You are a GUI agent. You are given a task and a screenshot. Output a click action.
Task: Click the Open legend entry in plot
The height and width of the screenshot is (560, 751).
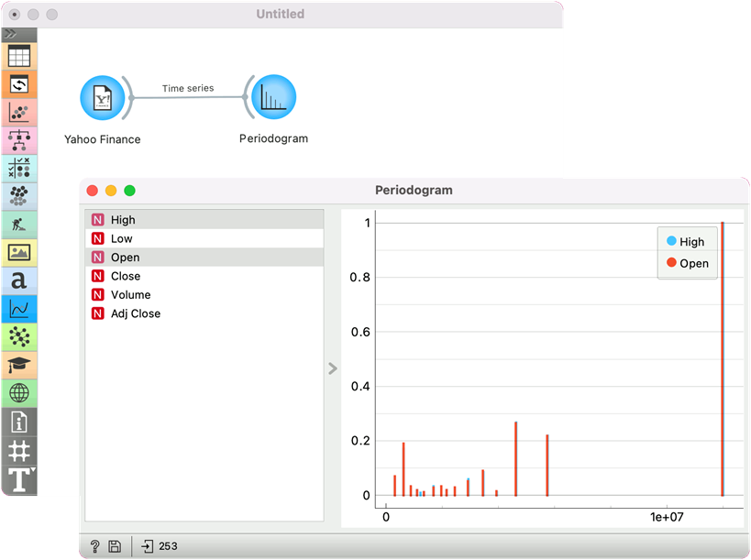[x=688, y=263]
